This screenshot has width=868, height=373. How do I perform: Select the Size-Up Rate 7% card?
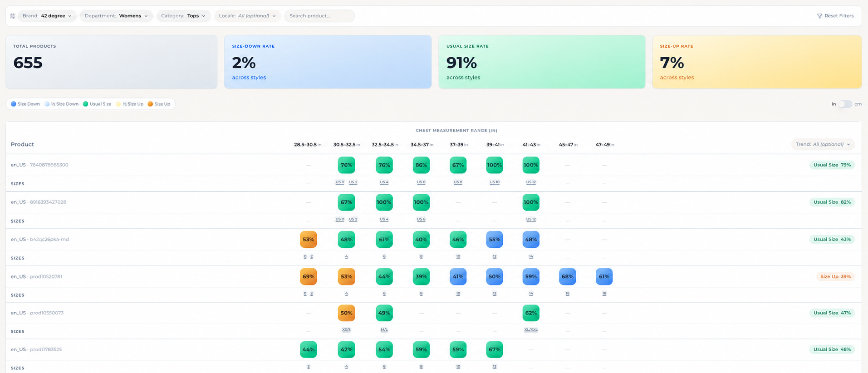pos(757,62)
